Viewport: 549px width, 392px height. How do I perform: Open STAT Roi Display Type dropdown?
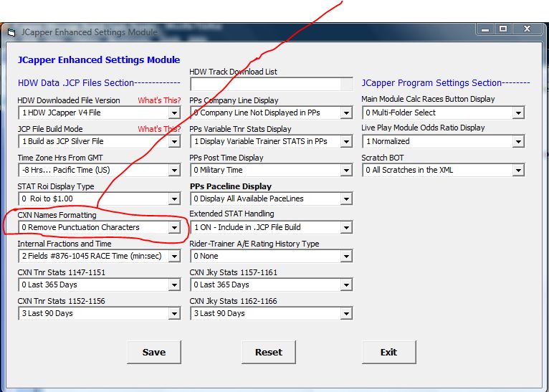click(x=174, y=199)
